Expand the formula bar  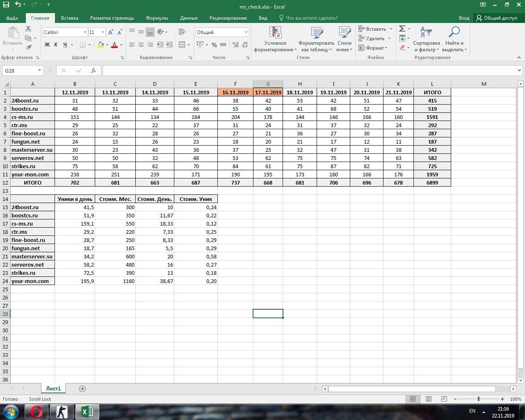(x=520, y=71)
